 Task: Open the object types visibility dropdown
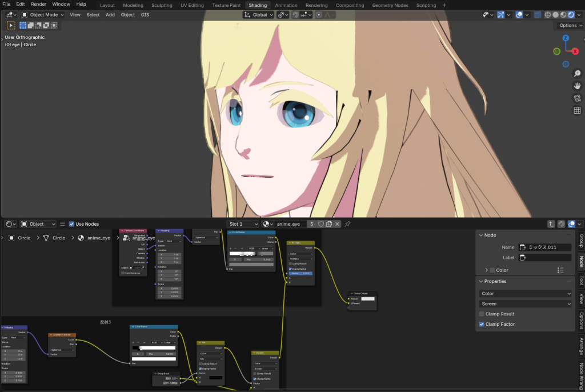pyautogui.click(x=488, y=15)
